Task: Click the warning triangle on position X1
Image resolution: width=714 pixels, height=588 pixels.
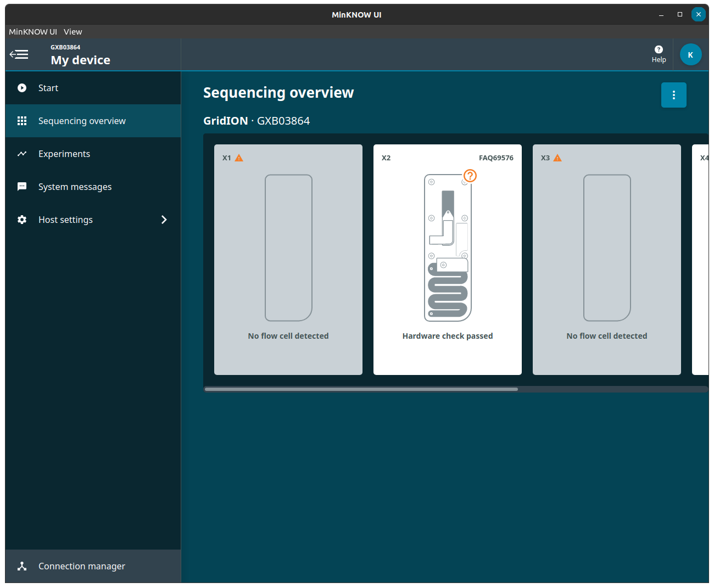Action: click(239, 158)
